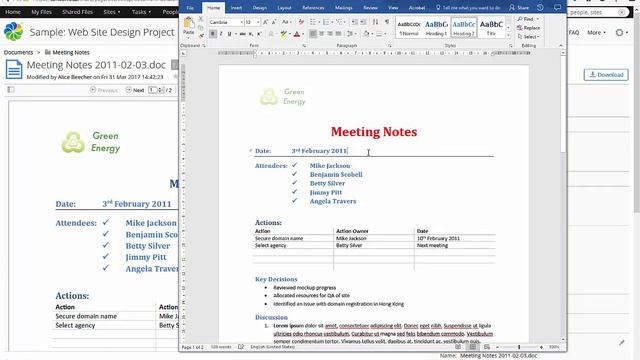Click the Share button in Word
Image resolution: width=640 pixels, height=360 pixels.
point(519,8)
